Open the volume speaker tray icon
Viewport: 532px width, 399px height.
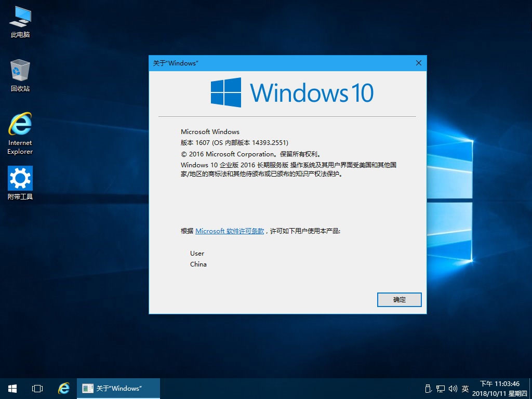pos(453,389)
